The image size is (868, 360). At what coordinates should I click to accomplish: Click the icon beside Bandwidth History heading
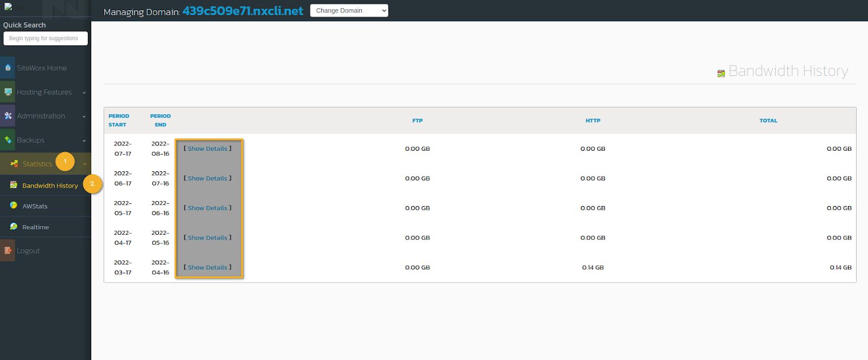pos(721,73)
